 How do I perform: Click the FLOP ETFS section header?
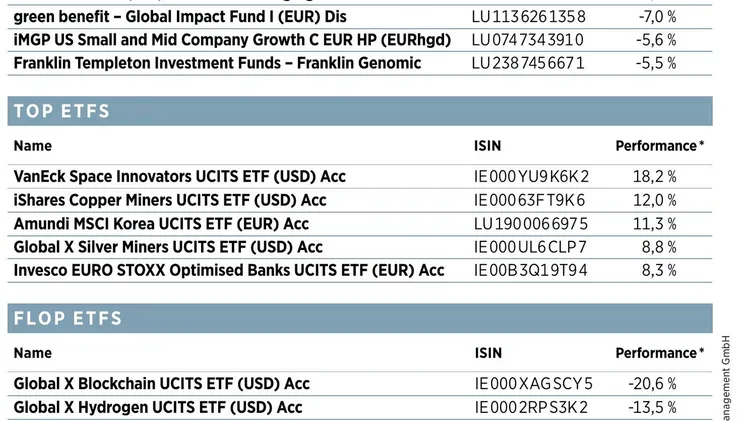click(68, 319)
